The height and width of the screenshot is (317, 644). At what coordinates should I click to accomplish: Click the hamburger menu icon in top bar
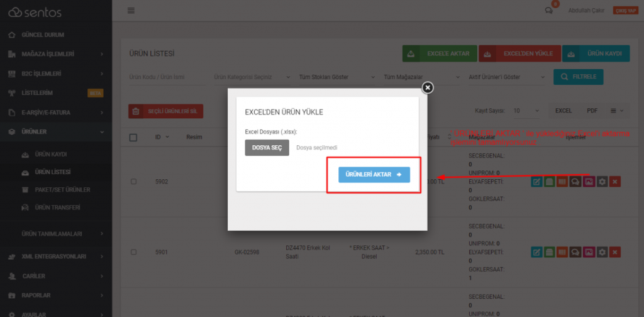pos(131,10)
